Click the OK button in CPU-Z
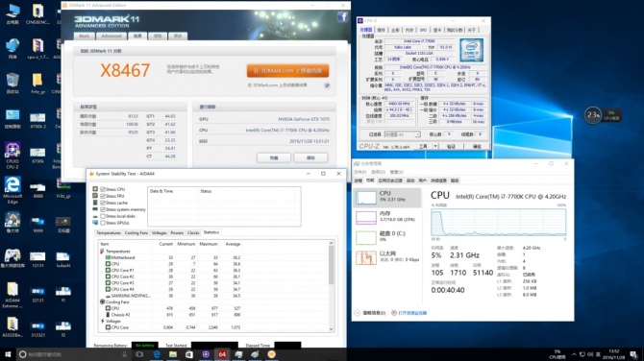This screenshot has width=644, height=361. coord(477,147)
